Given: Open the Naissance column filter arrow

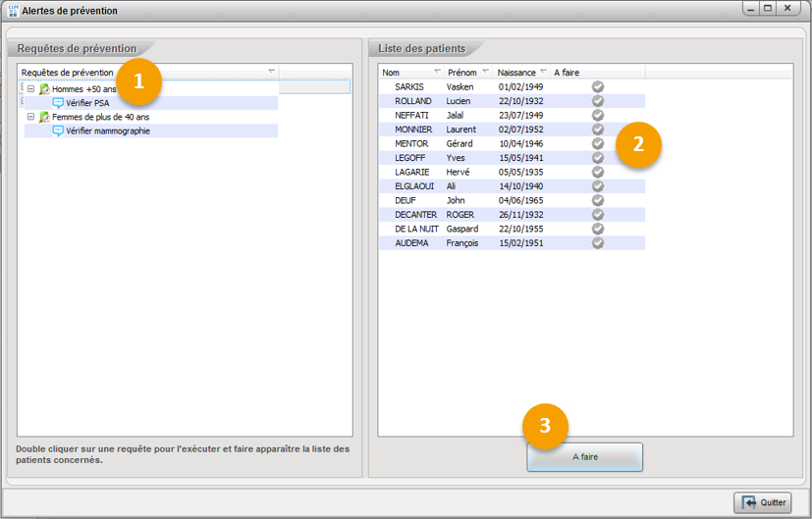Looking at the screenshot, I should point(543,73).
